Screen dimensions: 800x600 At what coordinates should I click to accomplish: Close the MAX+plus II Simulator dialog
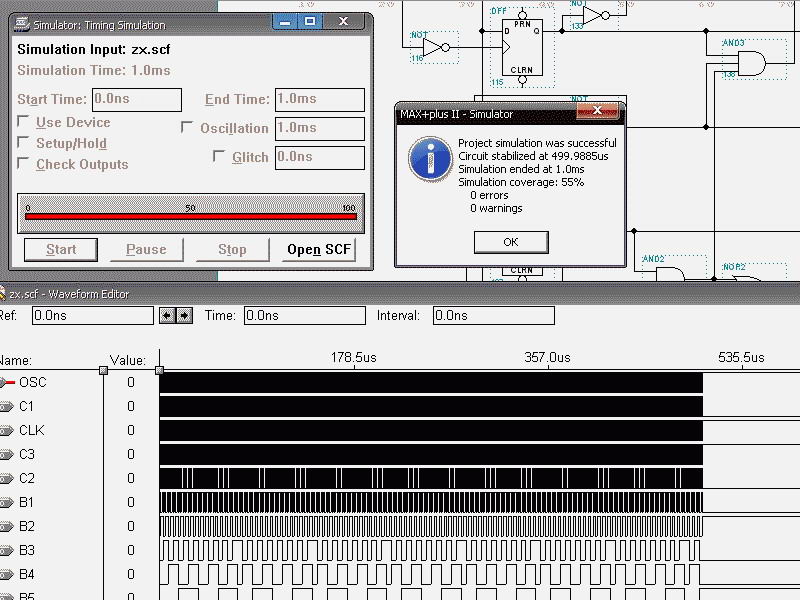tap(597, 111)
